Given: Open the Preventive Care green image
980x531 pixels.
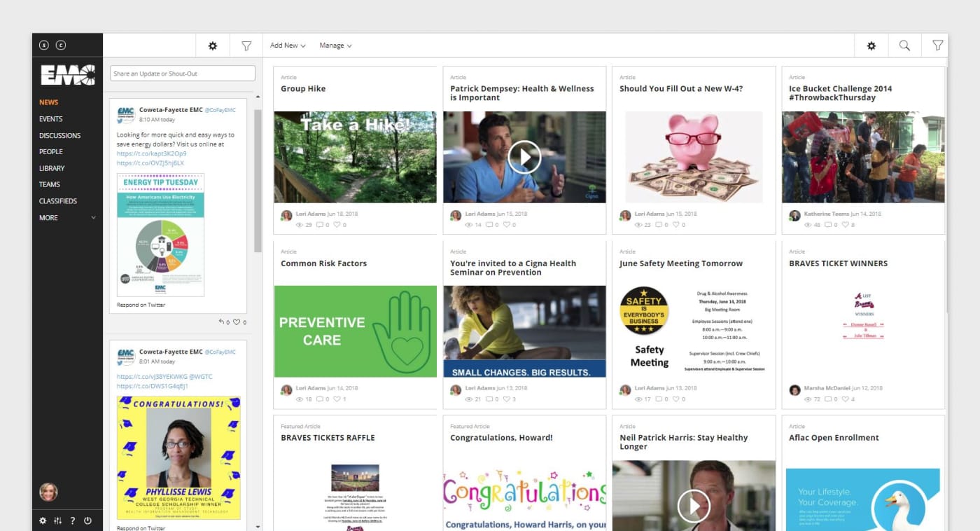Looking at the screenshot, I should 355,331.
